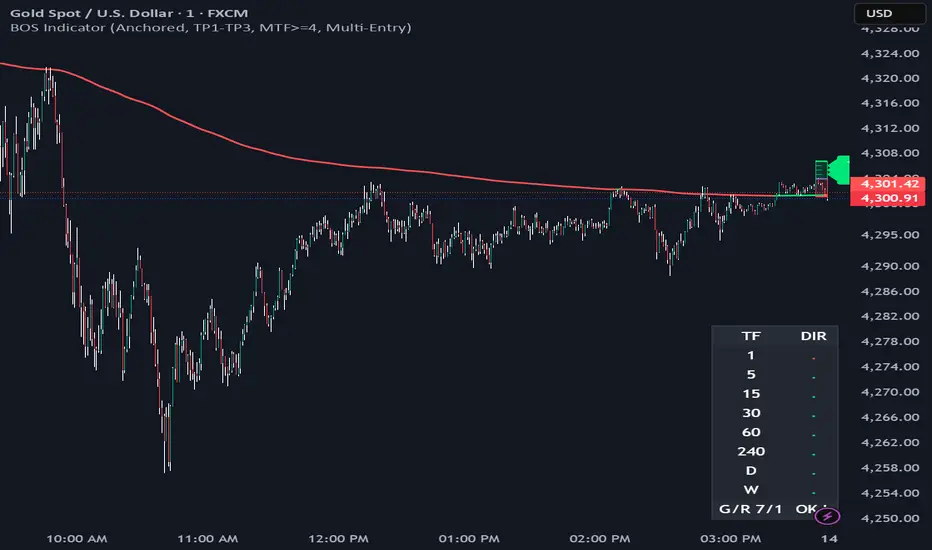932x550 pixels.
Task: Click the red direction dot for timeframe 1
Action: click(813, 356)
